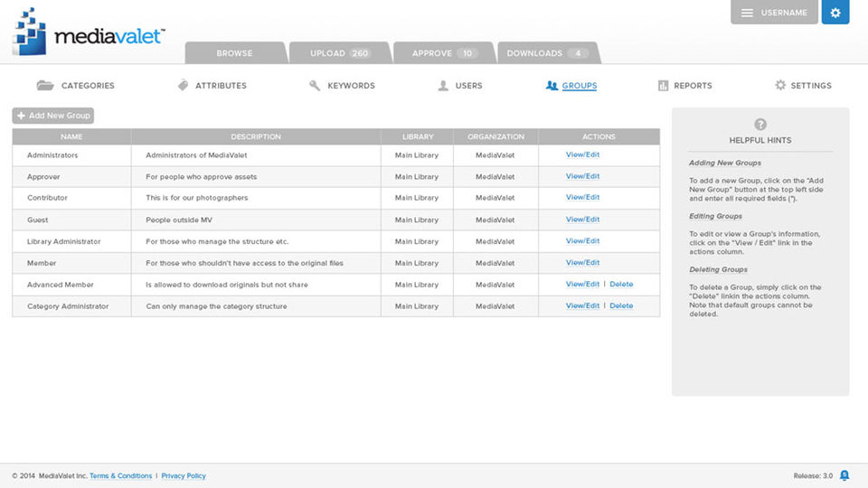The image size is (868, 488).
Task: Click the ACTIONS column header
Action: [599, 136]
